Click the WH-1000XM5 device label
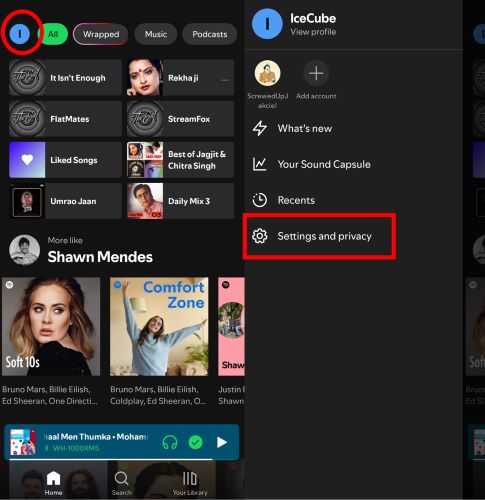Image resolution: width=485 pixels, height=500 pixels. 76,448
